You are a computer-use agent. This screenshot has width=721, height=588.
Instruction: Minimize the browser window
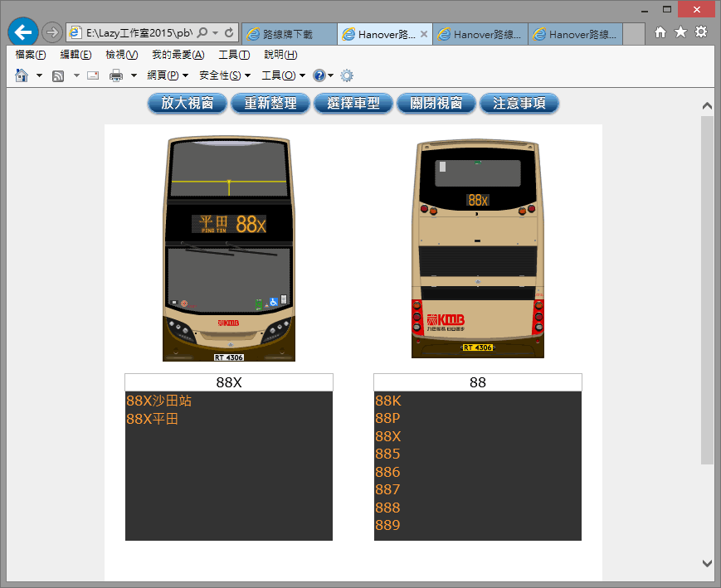645,10
